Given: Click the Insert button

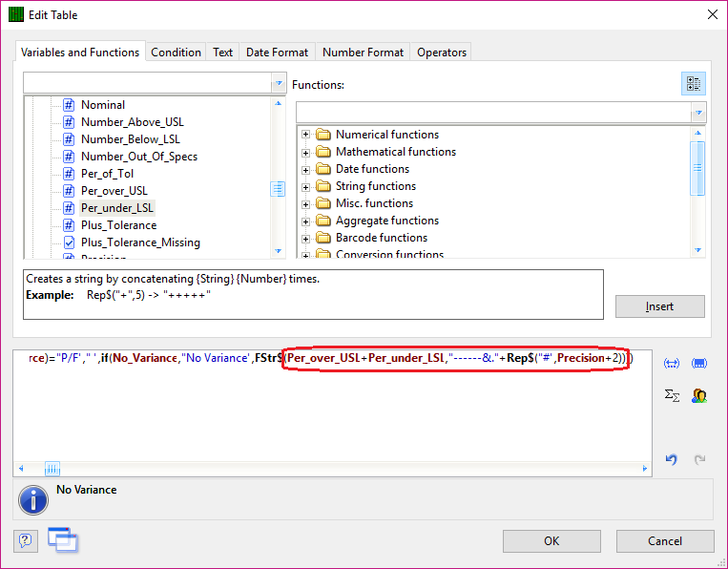Looking at the screenshot, I should [x=659, y=306].
